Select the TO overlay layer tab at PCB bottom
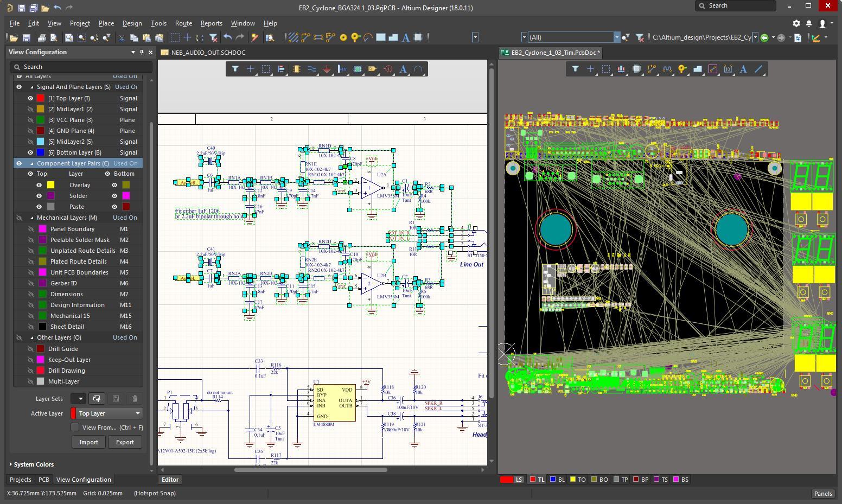 click(x=578, y=480)
